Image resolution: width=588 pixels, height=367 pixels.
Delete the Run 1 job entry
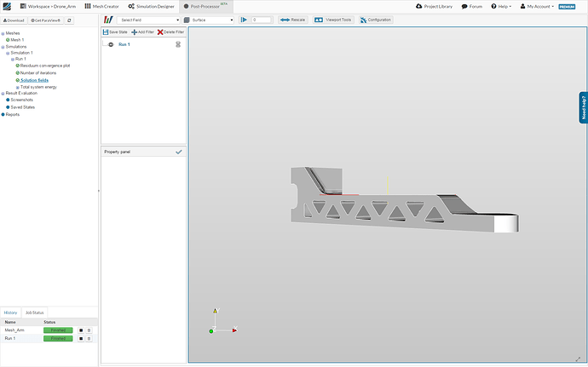[89, 339]
